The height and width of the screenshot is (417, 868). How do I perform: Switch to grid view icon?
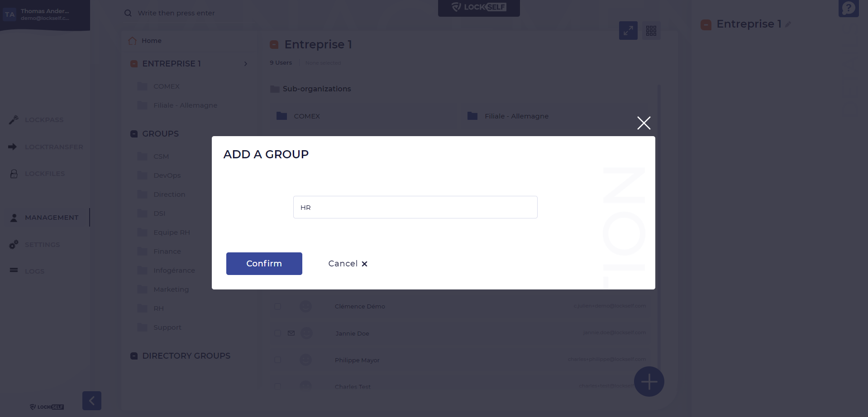point(651,31)
